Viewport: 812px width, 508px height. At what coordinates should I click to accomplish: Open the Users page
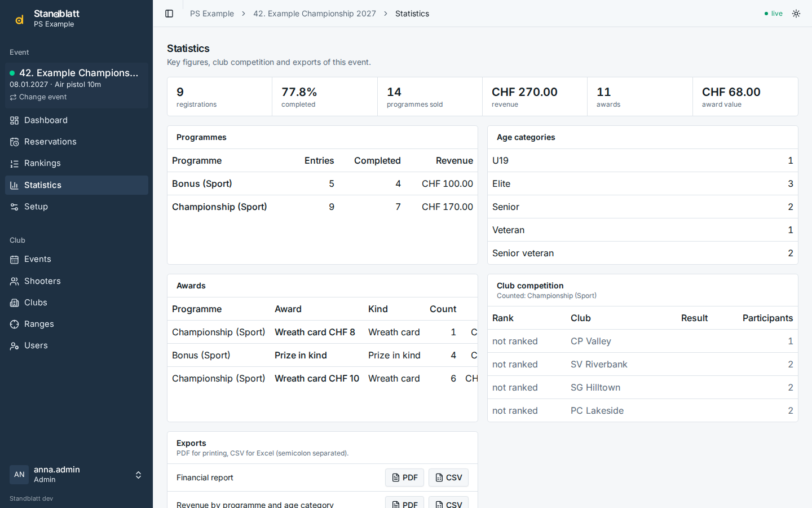[x=77, y=345]
